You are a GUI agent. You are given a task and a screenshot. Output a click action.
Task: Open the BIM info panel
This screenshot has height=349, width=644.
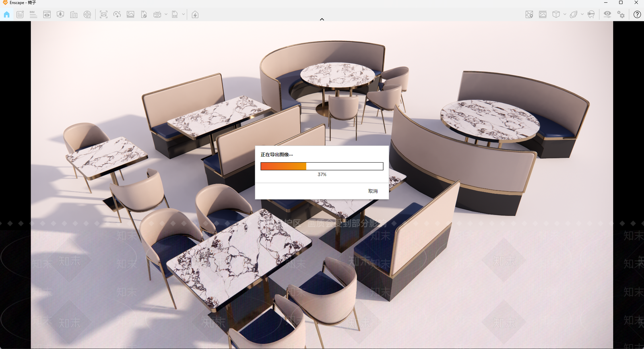pyautogui.click(x=33, y=14)
